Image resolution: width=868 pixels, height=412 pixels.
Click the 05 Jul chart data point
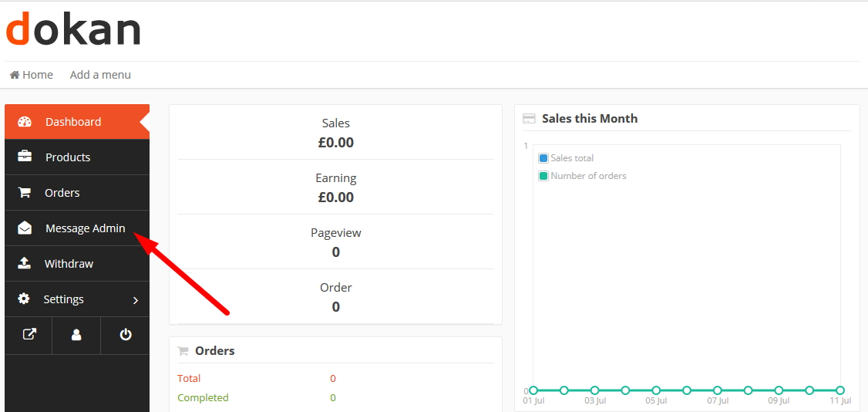[656, 390]
